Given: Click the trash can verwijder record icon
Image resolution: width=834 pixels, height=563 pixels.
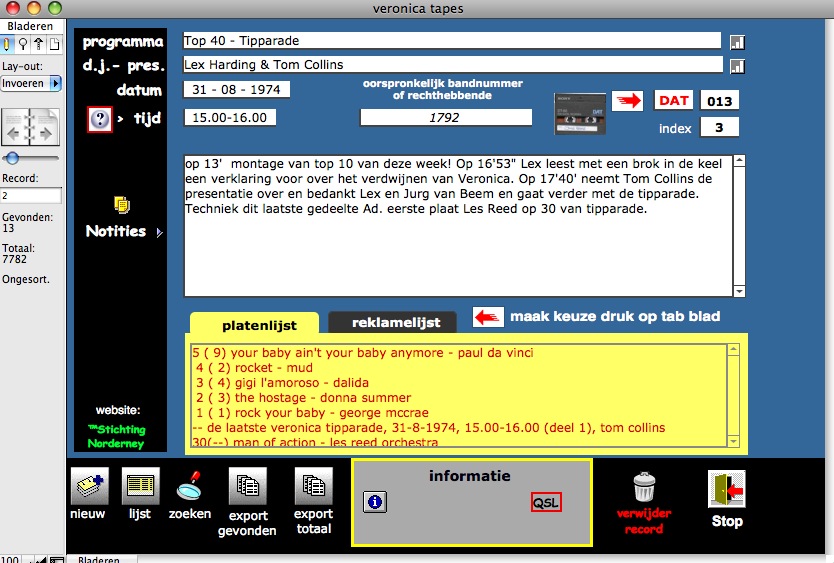Looking at the screenshot, I should (644, 488).
